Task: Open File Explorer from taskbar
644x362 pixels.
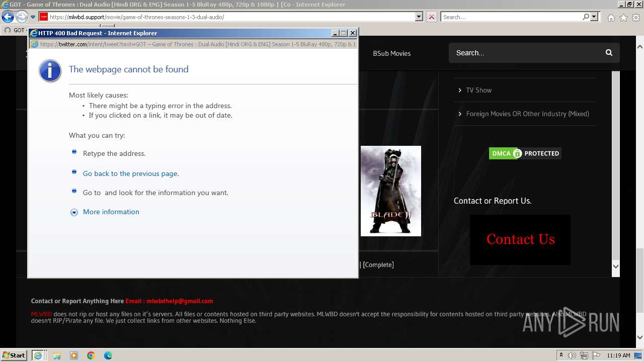Action: pos(57,355)
